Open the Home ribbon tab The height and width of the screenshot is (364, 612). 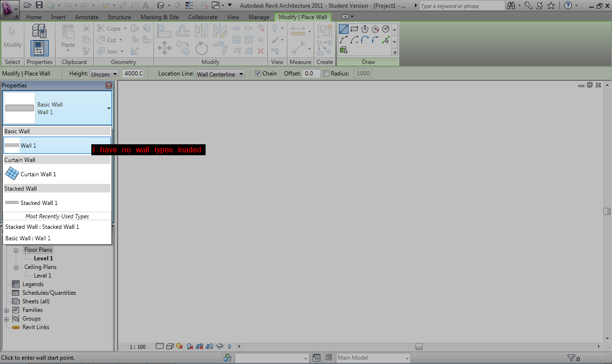[x=34, y=17]
